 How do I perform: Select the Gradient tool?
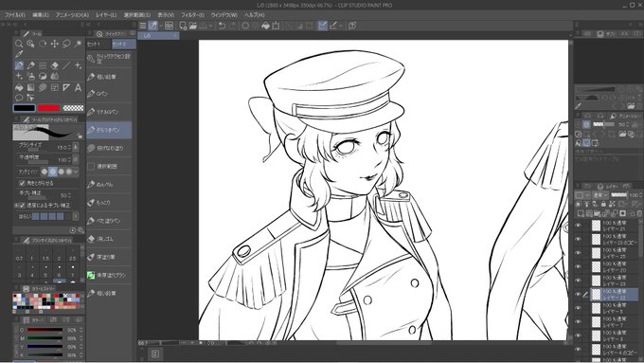(x=31, y=87)
